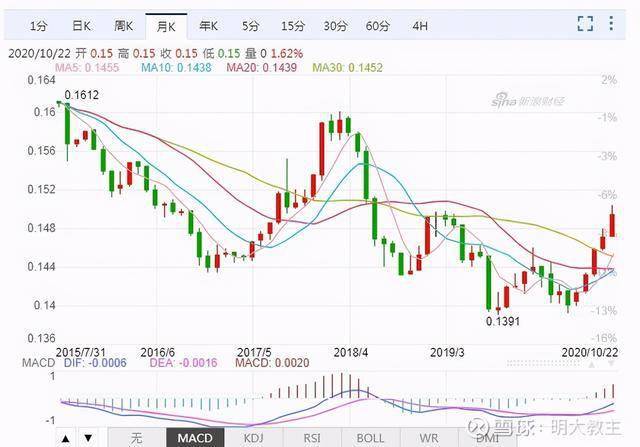Click the down arrow below indicators

[88, 438]
